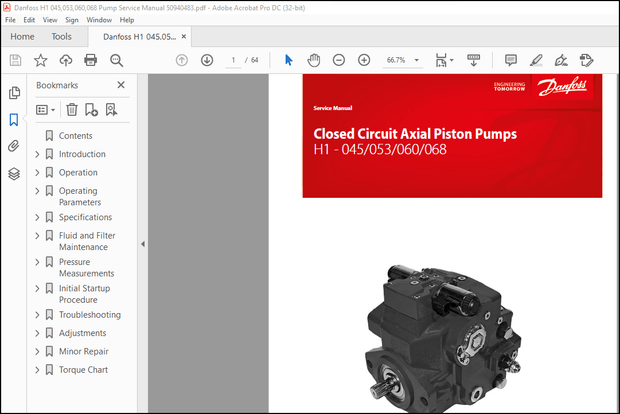Image resolution: width=620 pixels, height=414 pixels.
Task: Expand the Adjustments bookmark
Action: pyautogui.click(x=37, y=333)
